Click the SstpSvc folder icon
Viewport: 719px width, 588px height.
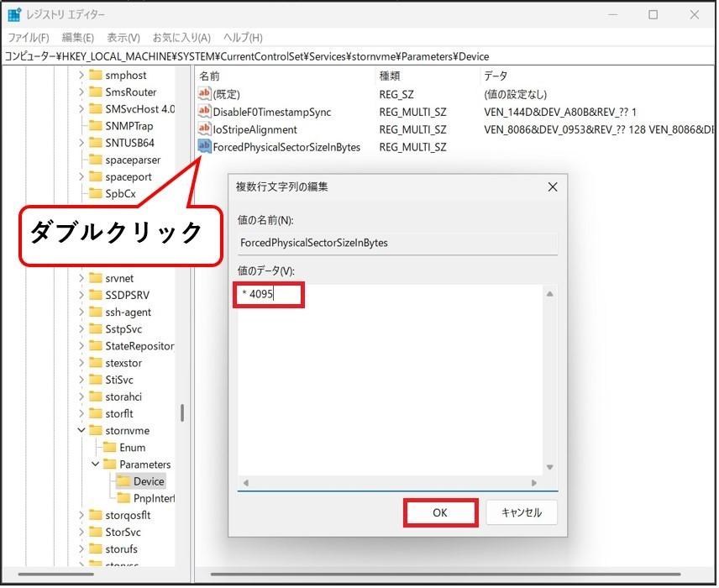click(95, 328)
